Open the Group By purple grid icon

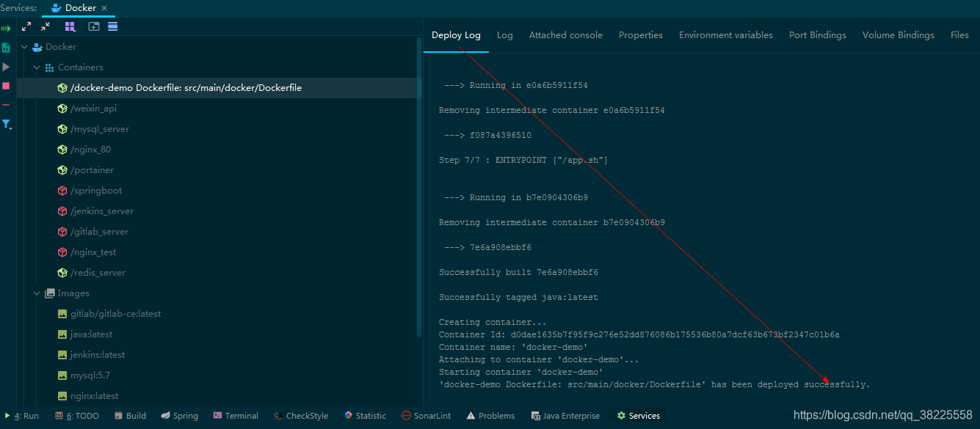point(70,26)
